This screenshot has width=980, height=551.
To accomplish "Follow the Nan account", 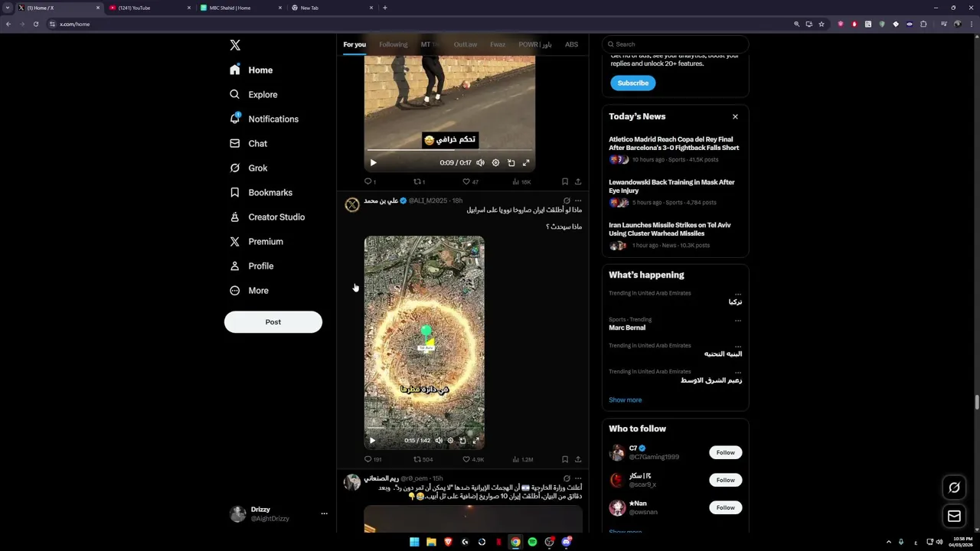I will (x=725, y=507).
